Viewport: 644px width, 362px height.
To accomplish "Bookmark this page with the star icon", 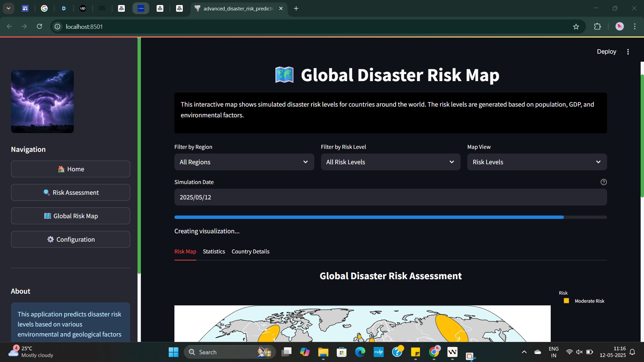I will coord(576,27).
